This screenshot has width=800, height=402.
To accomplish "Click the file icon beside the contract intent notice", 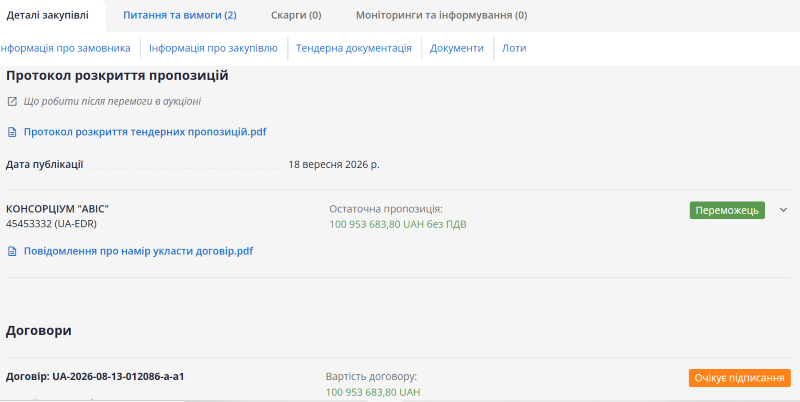I will pos(12,252).
